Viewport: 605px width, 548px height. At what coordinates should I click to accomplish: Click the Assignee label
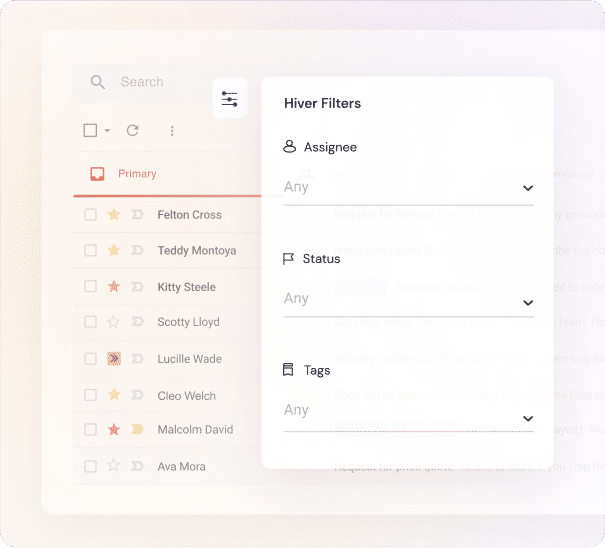[x=330, y=147]
